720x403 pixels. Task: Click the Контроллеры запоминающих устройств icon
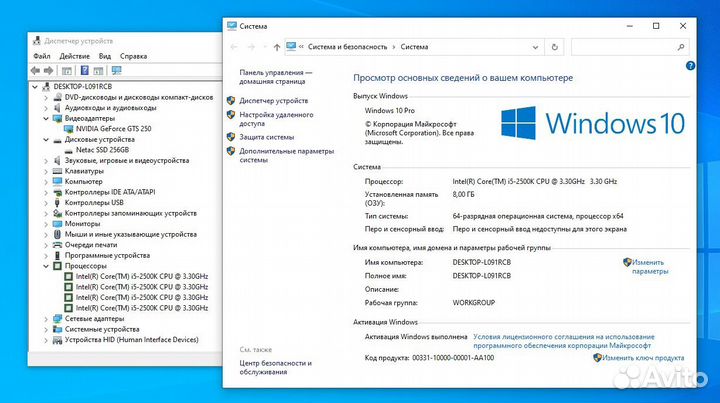(x=57, y=213)
